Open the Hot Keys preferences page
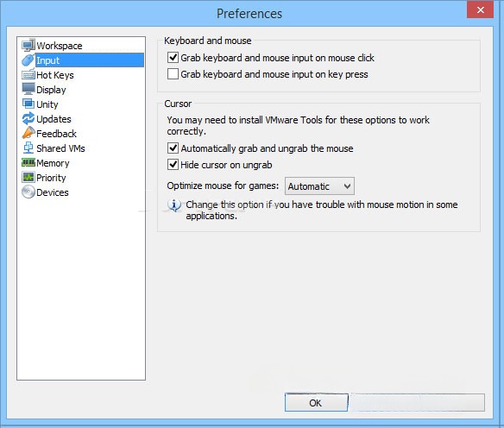Screen dimensions: 504x428 pos(55,75)
